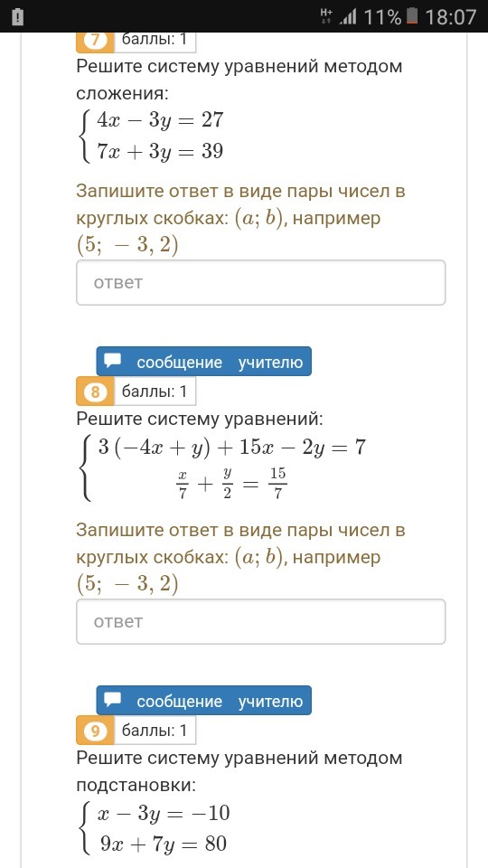Click the speech bubble icon above question 8
Image resolution: width=488 pixels, height=868 pixels.
[x=113, y=362]
